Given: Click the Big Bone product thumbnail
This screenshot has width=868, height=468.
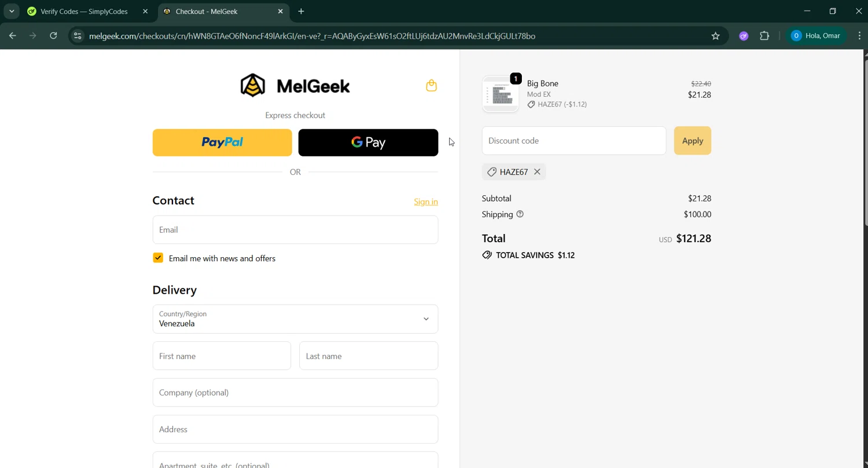Looking at the screenshot, I should tap(501, 94).
